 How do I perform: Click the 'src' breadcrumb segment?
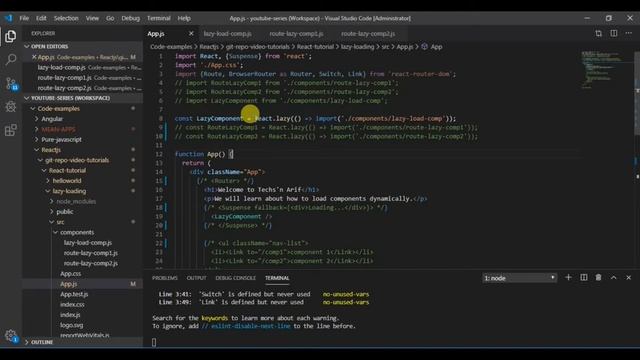[385, 47]
